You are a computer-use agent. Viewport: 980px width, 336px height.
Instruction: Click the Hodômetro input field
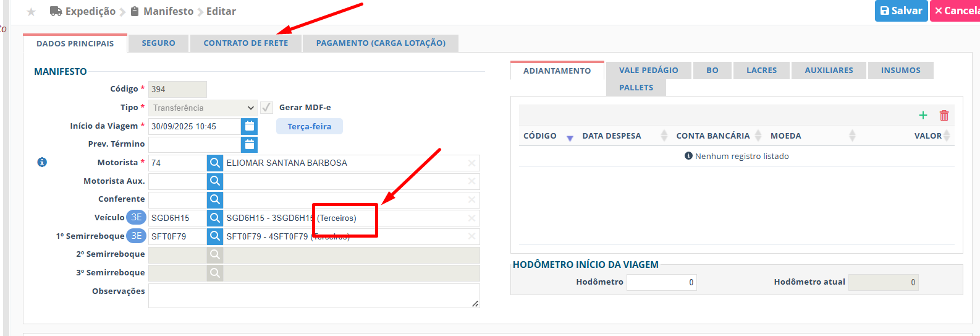661,282
